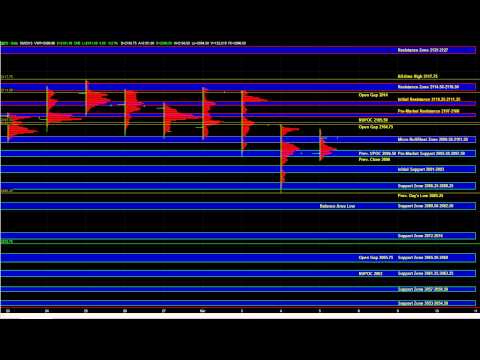Click the MVPOC label in the lower support band
The image size is (480, 360).
point(370,274)
